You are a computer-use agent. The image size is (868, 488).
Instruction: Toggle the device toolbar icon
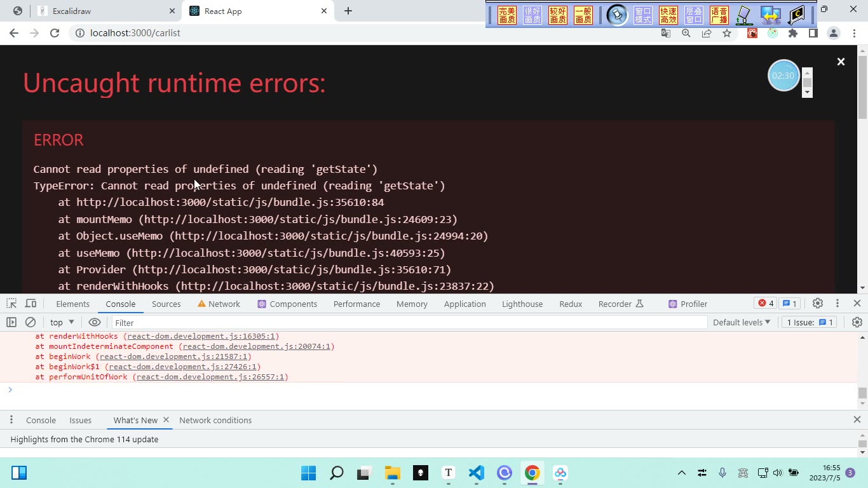coord(31,304)
